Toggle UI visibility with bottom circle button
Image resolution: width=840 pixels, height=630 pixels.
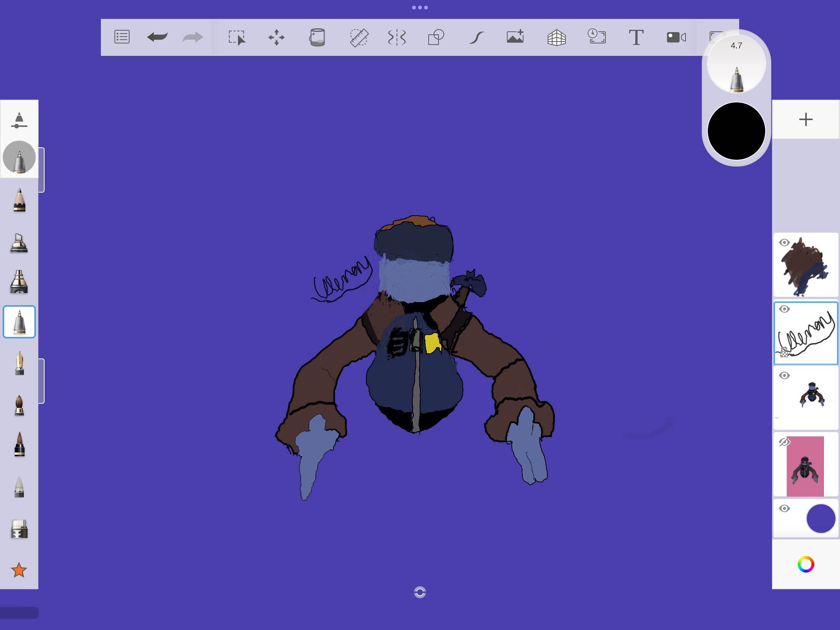(420, 592)
